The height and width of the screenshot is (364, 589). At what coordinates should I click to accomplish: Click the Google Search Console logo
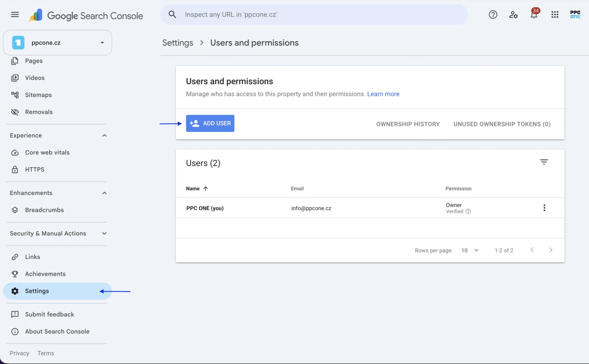click(x=86, y=16)
